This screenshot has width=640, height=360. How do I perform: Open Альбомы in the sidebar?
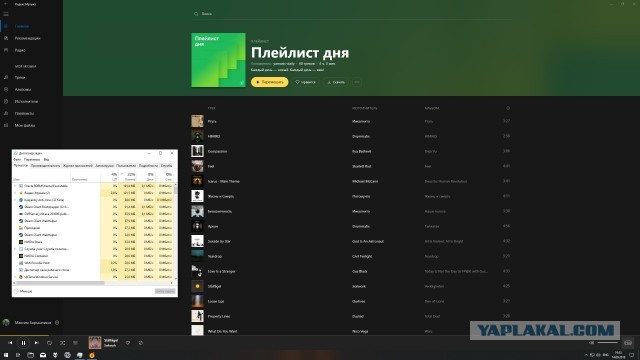(22, 89)
